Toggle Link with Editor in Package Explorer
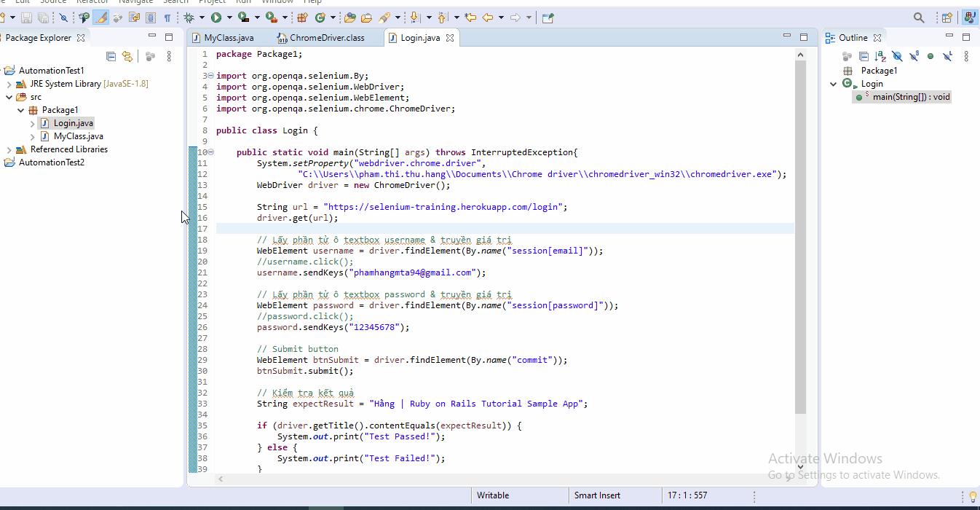The width and height of the screenshot is (980, 510). pos(127,56)
